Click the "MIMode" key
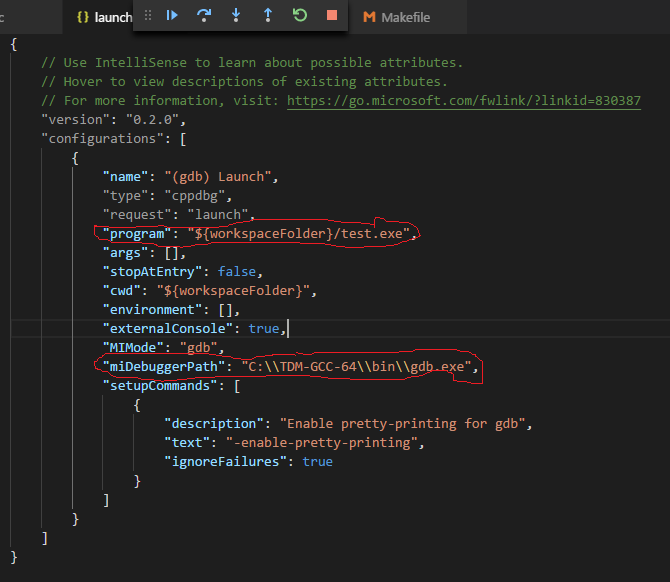 tap(133, 348)
